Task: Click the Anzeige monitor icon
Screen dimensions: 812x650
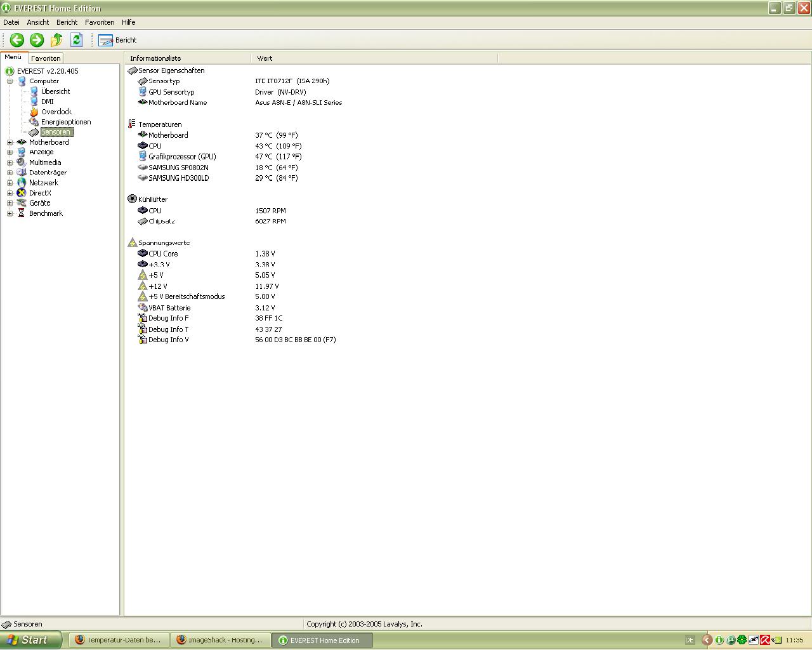Action: [22, 152]
